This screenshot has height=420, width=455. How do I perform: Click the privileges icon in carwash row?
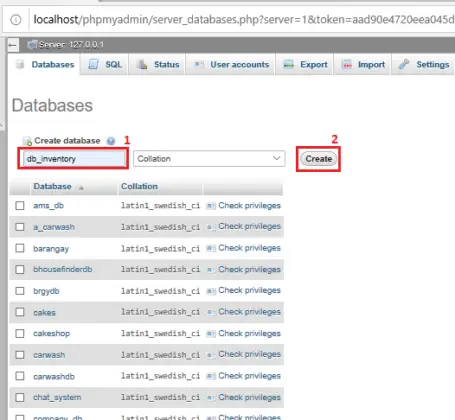click(x=211, y=355)
